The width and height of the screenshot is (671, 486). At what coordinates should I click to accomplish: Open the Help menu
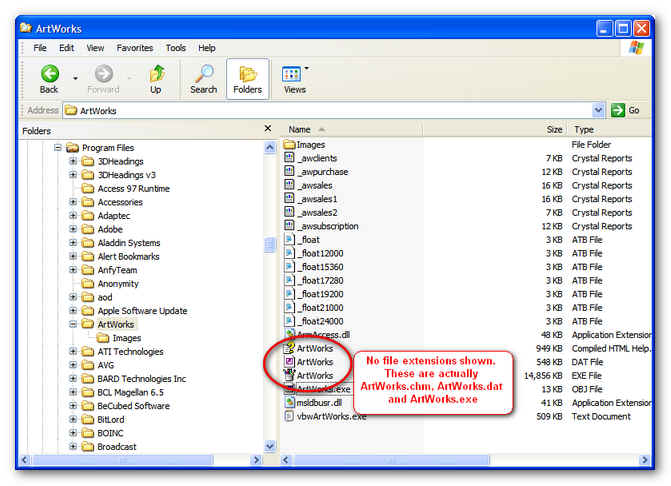click(x=207, y=48)
